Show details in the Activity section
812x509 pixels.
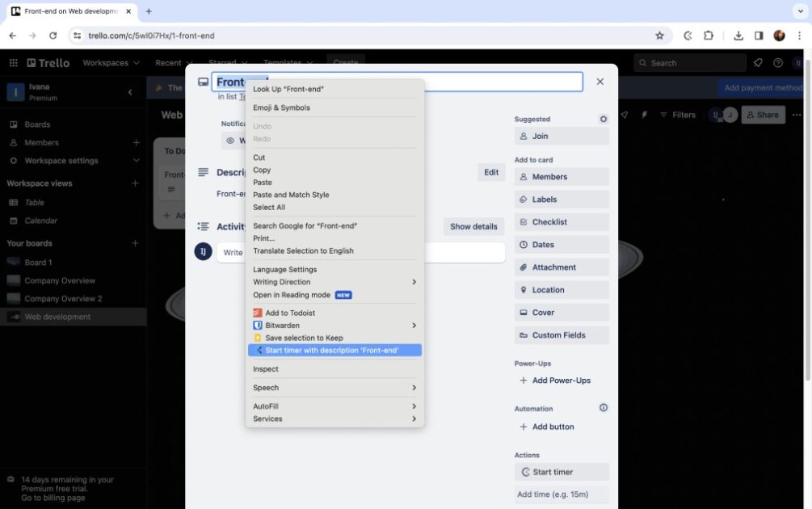[473, 226]
